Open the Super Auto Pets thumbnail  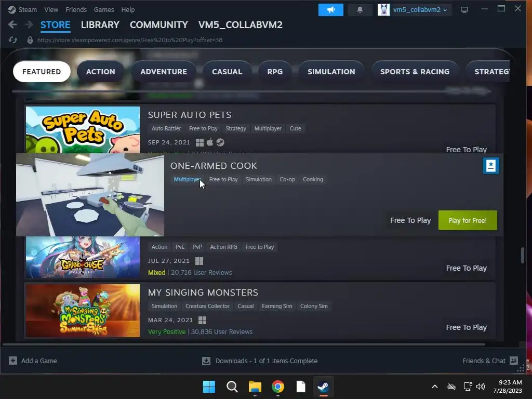[x=83, y=129]
